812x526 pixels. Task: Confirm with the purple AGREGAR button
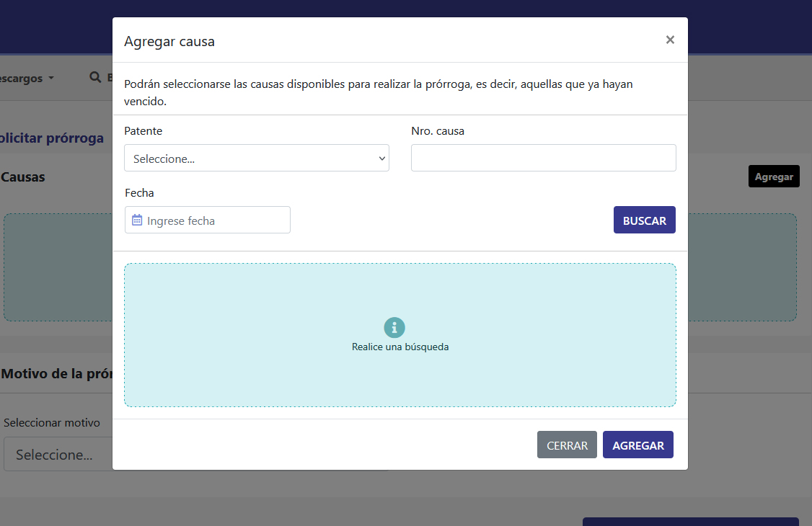coord(637,445)
